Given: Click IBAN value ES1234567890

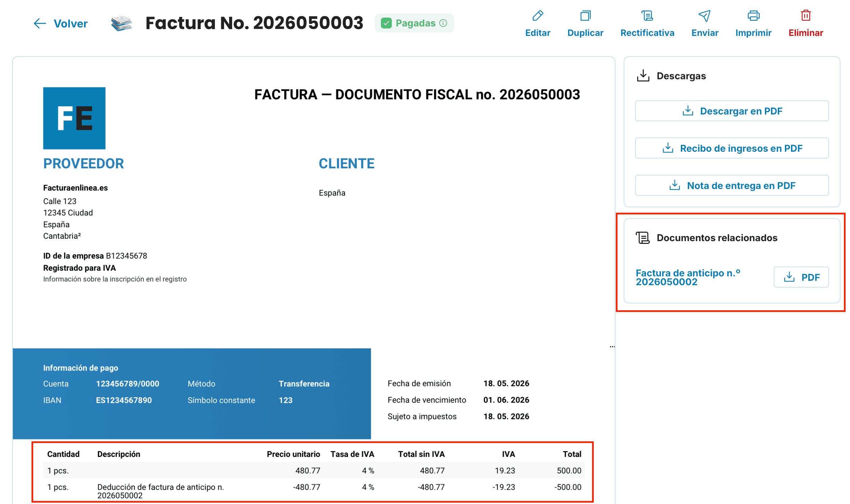Looking at the screenshot, I should click(x=124, y=400).
